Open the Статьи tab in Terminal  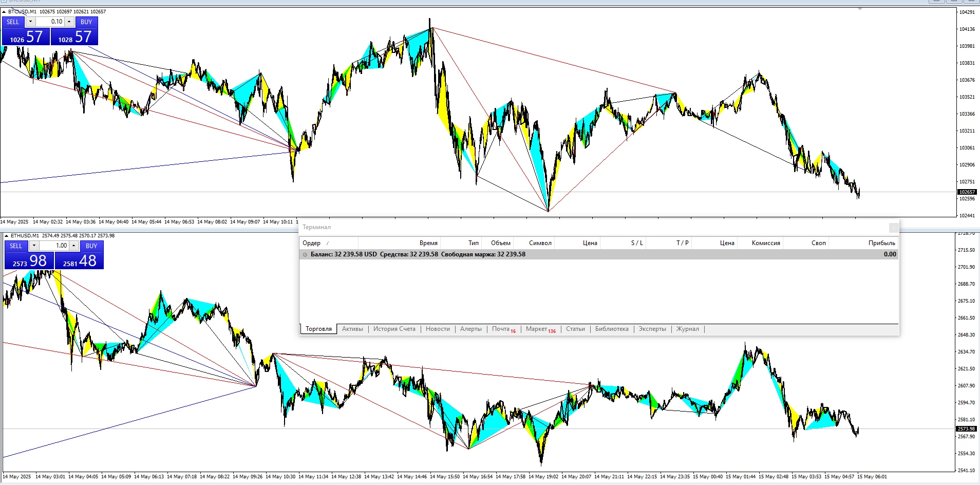575,329
